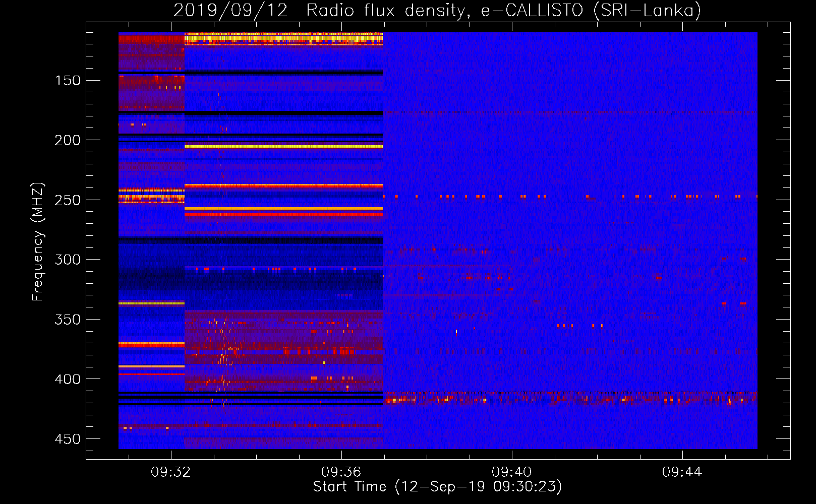
Task: Click the 350 frequency tick label
Action: click(68, 320)
